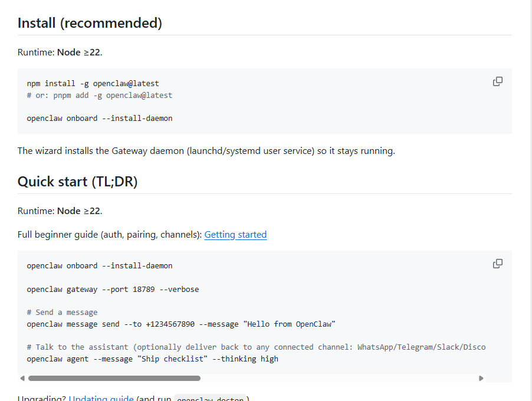
Task: Click the Node ≥22 text under Install heading
Action: coord(79,52)
